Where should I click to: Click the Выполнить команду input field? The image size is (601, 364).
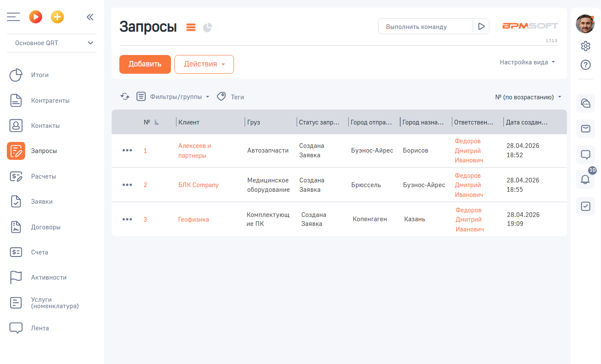point(425,26)
